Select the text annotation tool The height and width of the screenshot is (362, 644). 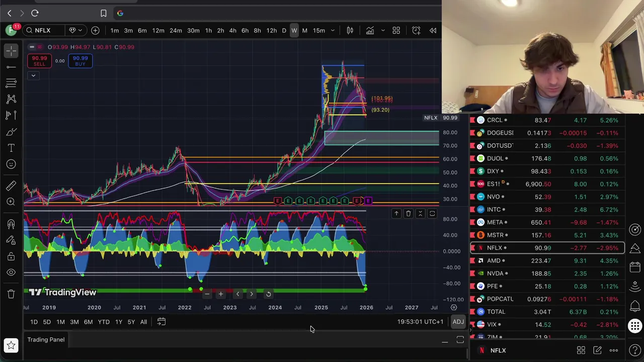[11, 148]
